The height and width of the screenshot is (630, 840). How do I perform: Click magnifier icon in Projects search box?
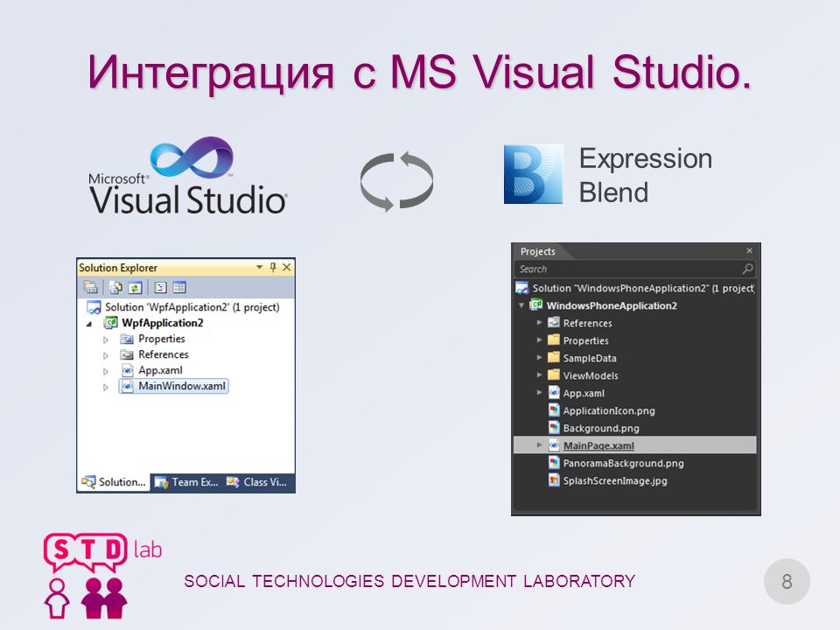point(748,269)
